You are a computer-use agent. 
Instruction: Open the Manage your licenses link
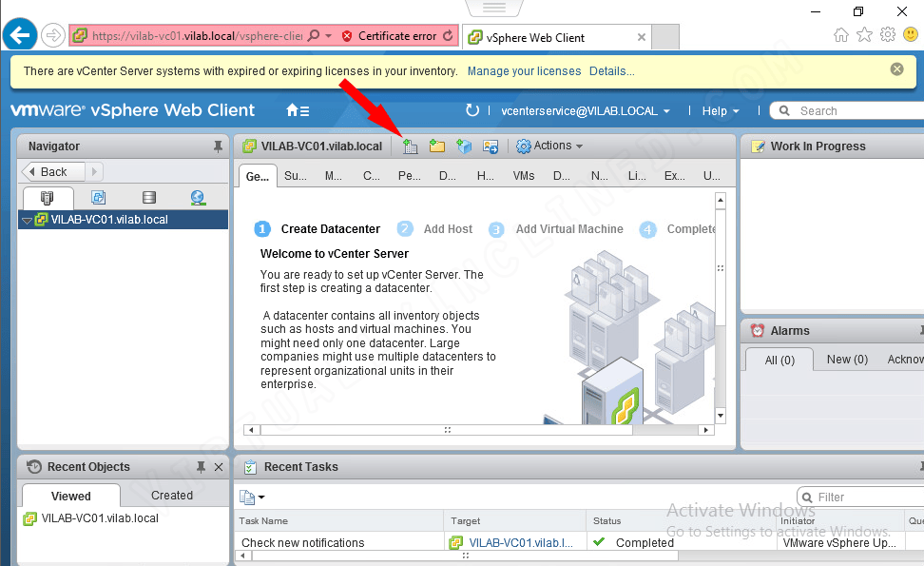pyautogui.click(x=524, y=70)
